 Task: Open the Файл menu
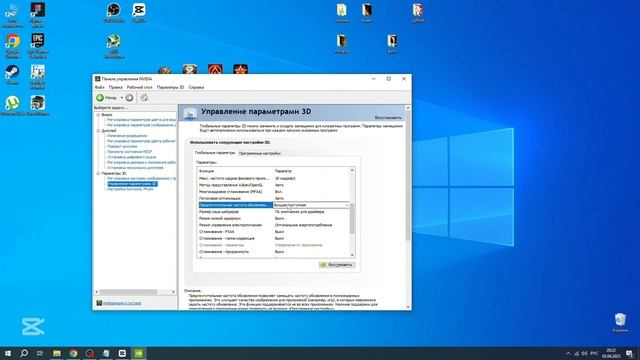[x=99, y=87]
